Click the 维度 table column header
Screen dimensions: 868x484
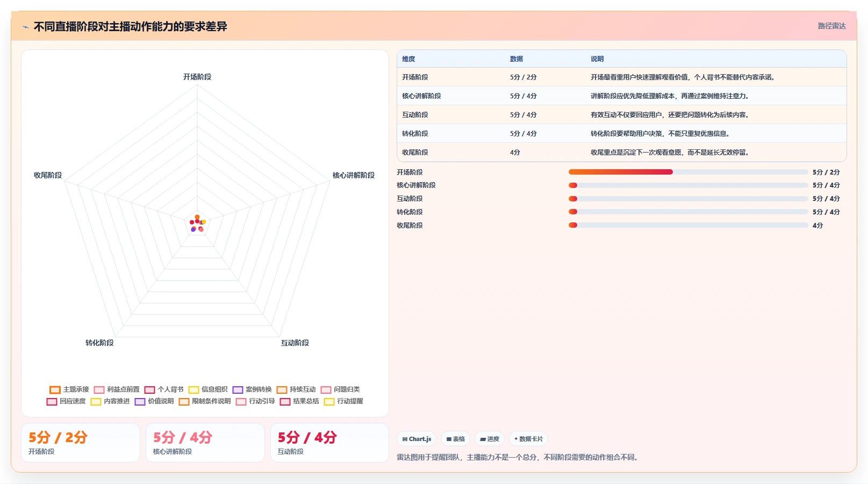[x=408, y=59]
